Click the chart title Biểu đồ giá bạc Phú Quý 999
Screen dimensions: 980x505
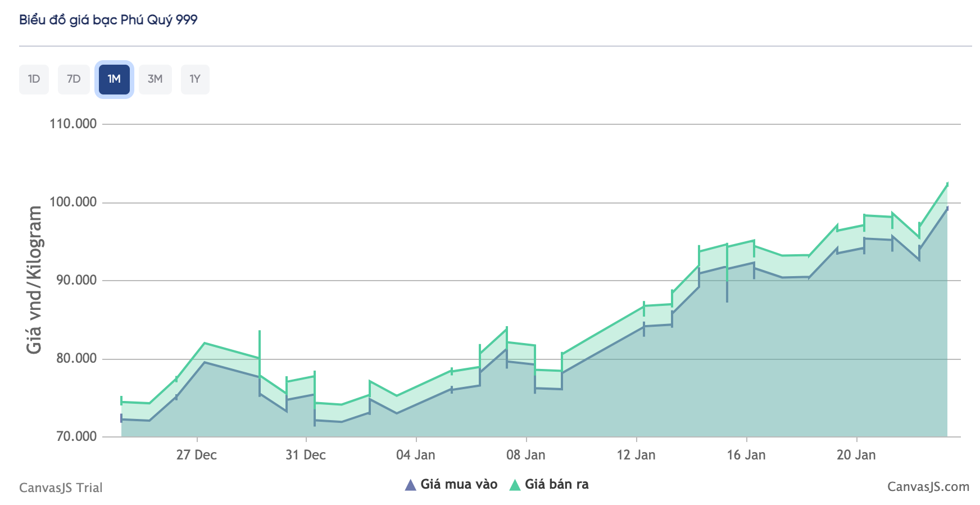pyautogui.click(x=108, y=20)
